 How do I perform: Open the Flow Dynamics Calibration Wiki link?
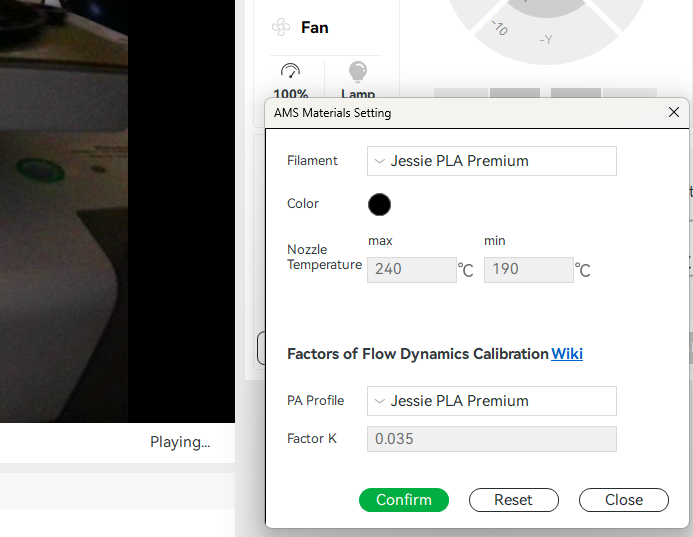567,354
